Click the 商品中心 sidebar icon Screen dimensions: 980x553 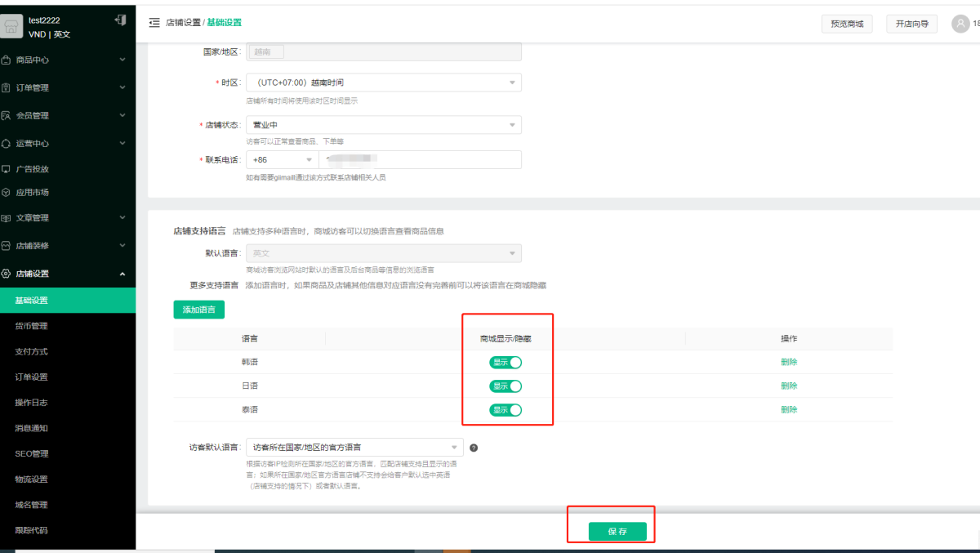(7, 60)
